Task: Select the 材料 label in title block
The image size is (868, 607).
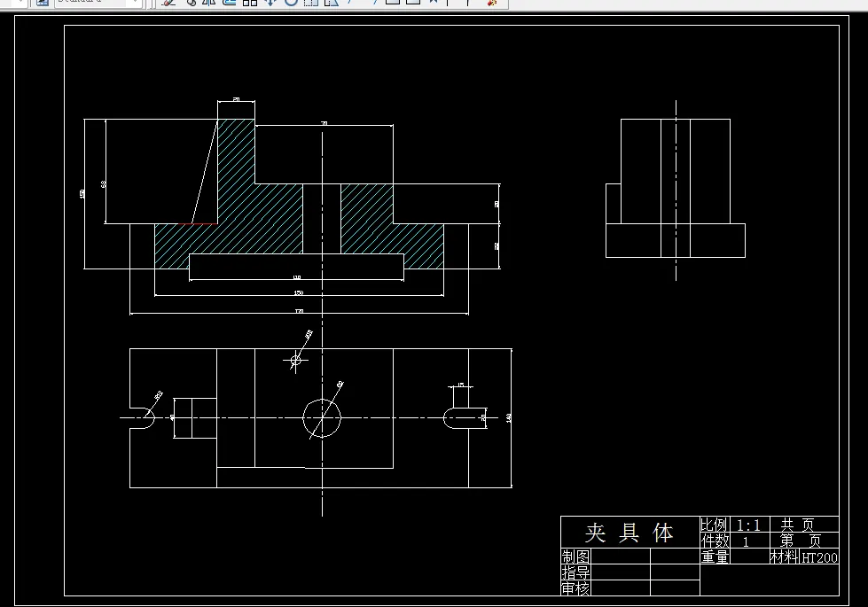Action: (x=785, y=556)
